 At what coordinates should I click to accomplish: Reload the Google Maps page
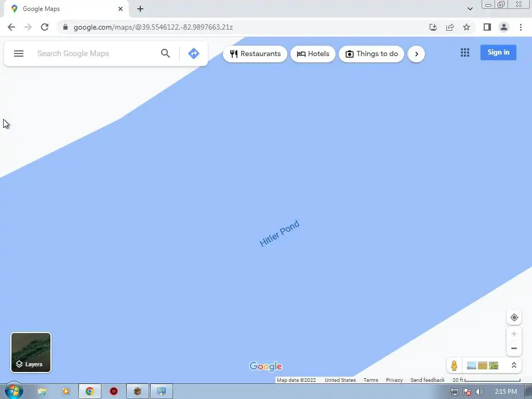(x=45, y=27)
